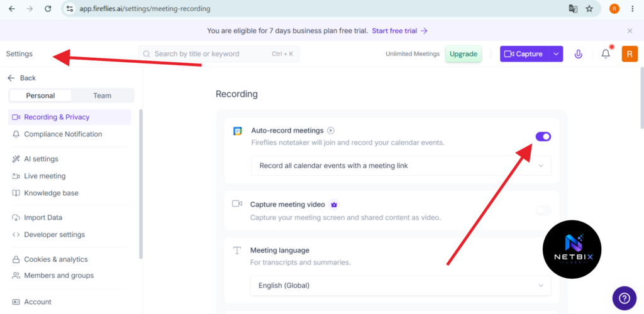Dismiss the free trial banner
The width and height of the screenshot is (644, 314).
630,31
